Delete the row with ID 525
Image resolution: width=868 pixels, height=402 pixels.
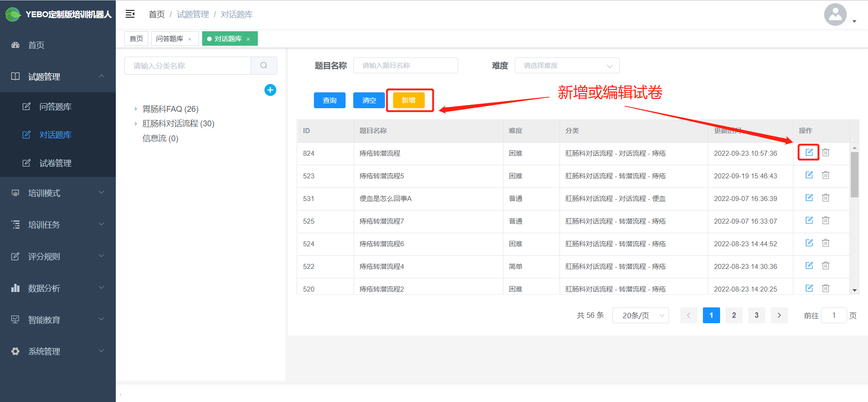[x=825, y=220]
